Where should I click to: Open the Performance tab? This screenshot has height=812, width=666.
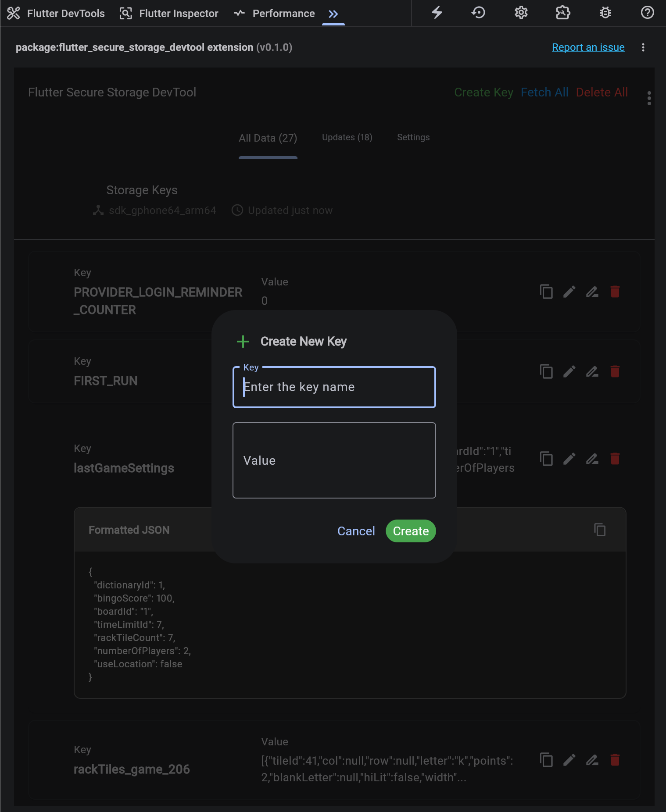click(274, 14)
